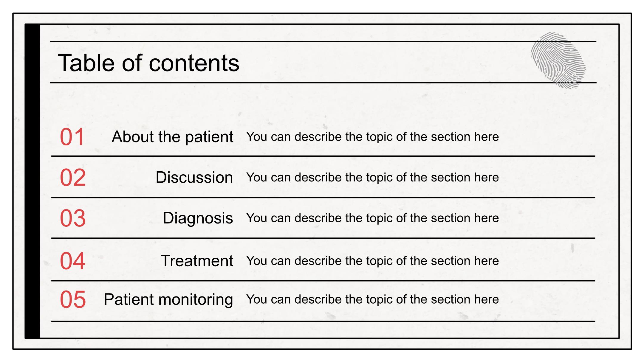Select the thick black vertical bar
The image size is (644, 362).
32,181
